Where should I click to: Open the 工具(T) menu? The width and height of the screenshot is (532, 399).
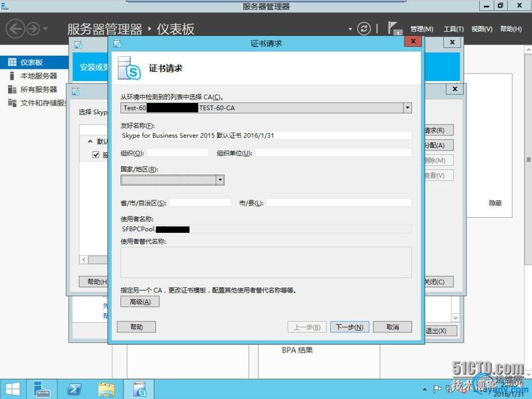[454, 29]
